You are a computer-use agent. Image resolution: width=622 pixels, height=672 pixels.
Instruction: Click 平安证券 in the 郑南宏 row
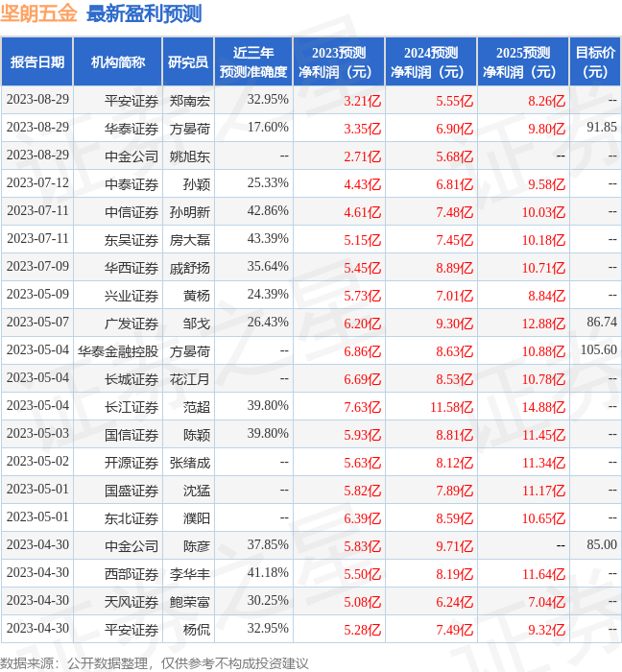click(x=132, y=101)
